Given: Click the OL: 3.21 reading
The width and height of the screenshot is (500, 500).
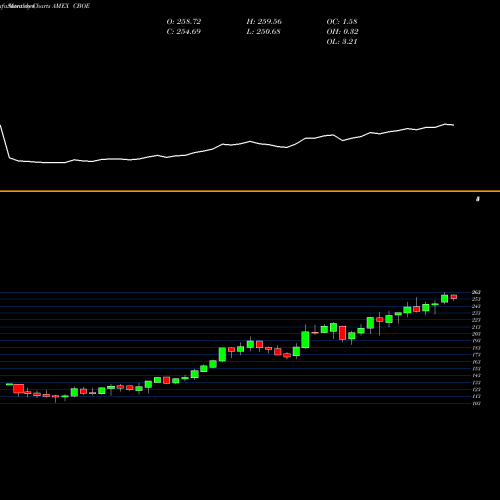Looking at the screenshot, I should coord(342,42).
